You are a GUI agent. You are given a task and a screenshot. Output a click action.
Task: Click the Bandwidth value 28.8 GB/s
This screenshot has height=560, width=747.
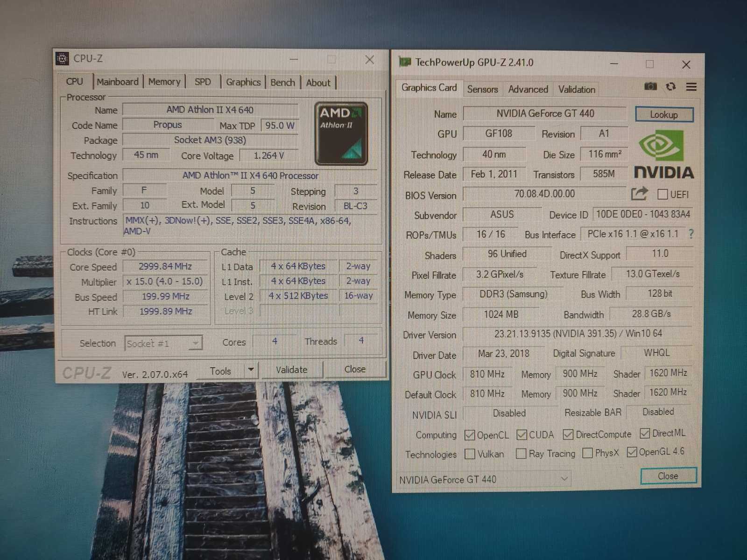651,314
